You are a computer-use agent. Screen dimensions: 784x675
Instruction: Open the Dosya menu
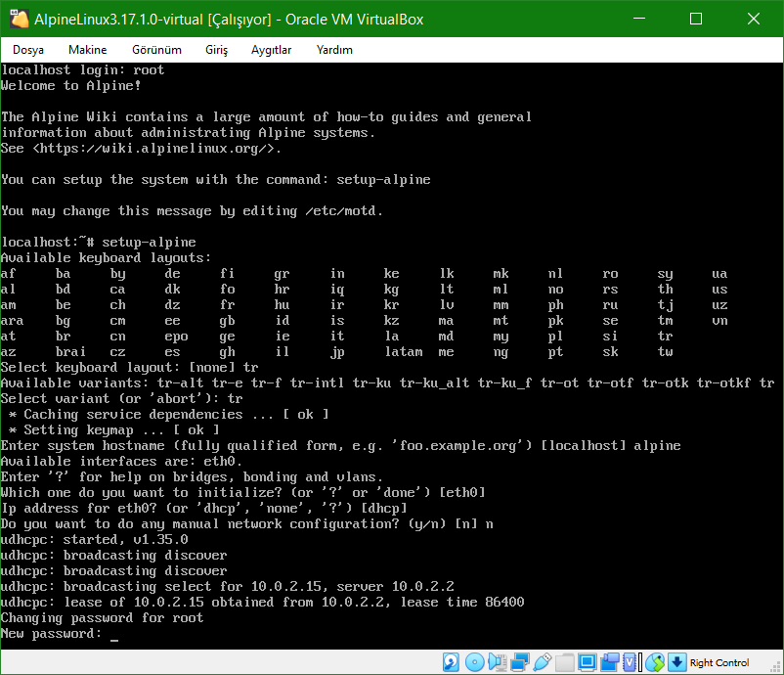(28, 50)
